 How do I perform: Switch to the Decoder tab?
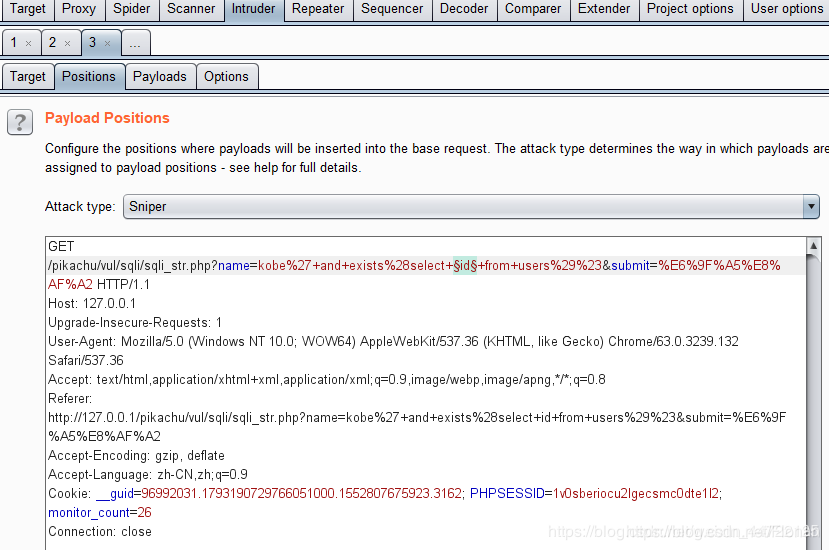(464, 9)
